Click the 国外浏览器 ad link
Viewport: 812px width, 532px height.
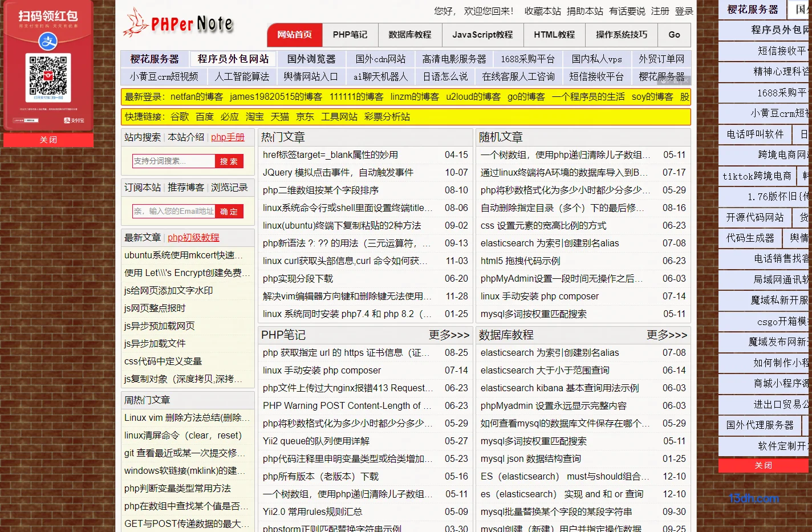tap(311, 59)
